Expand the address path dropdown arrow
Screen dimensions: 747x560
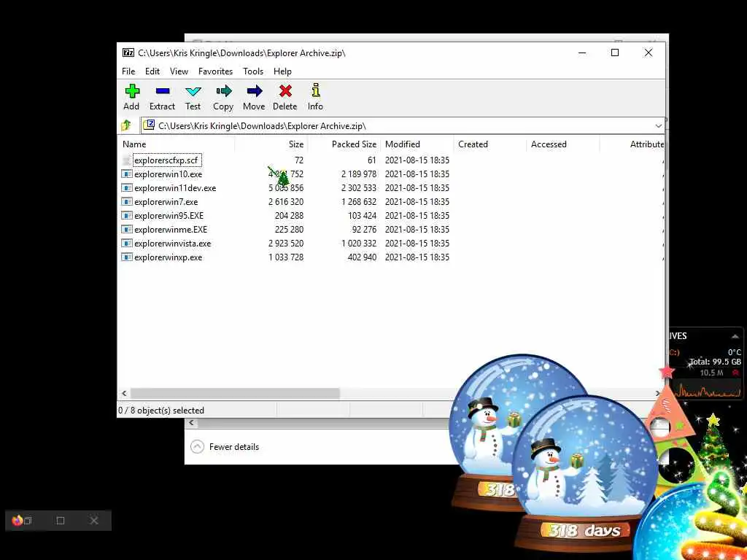(659, 125)
